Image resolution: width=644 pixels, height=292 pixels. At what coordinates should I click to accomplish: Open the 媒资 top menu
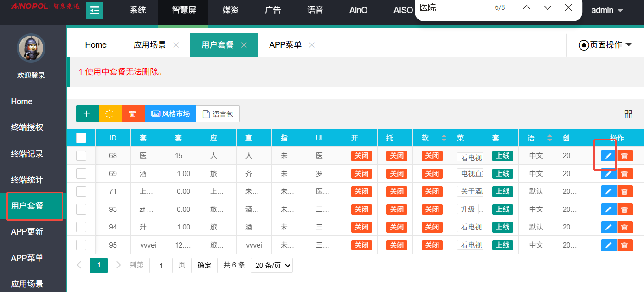(231, 10)
